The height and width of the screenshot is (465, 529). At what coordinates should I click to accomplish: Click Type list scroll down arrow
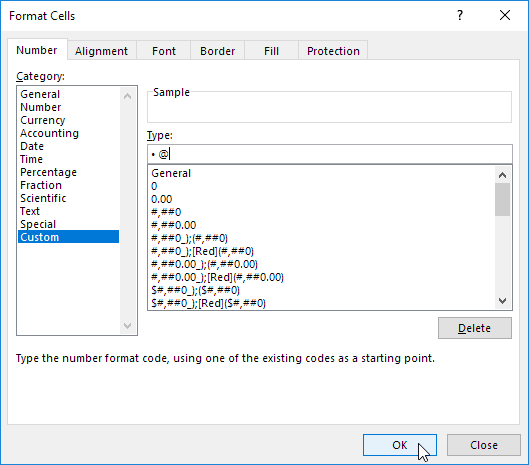click(502, 301)
